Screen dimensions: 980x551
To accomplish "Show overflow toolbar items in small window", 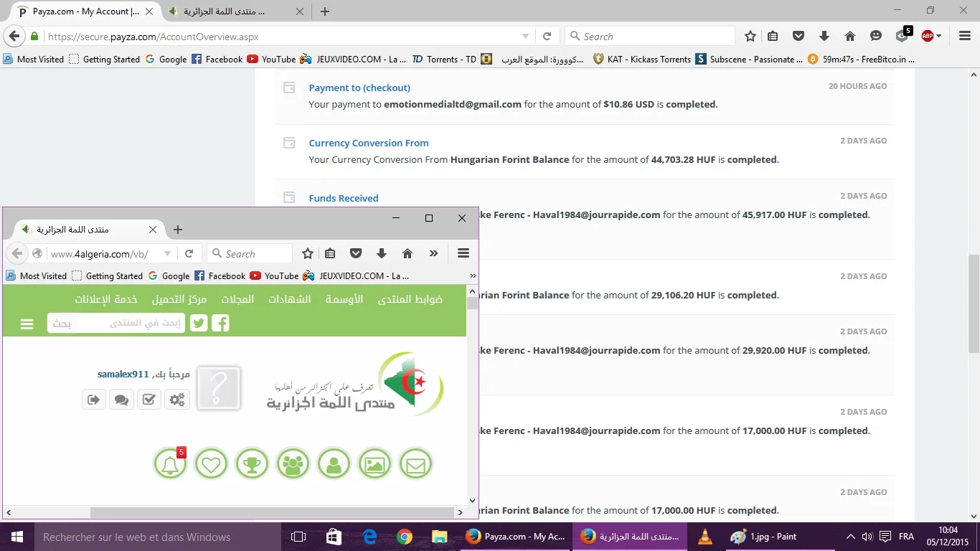I will click(x=433, y=253).
